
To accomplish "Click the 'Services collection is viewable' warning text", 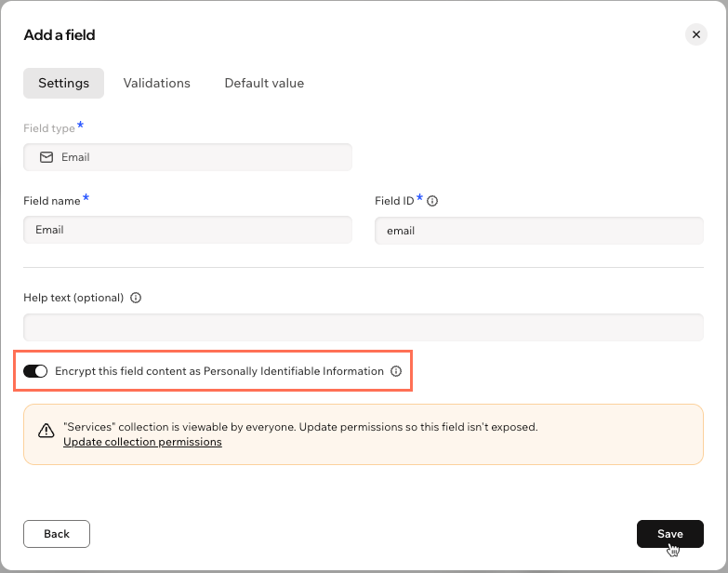I will pyautogui.click(x=300, y=427).
